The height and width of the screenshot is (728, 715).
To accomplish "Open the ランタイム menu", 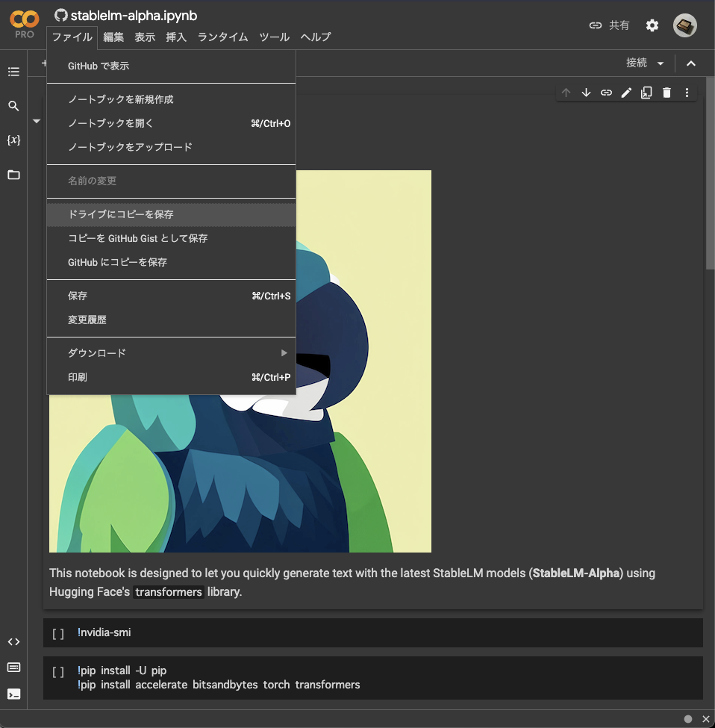I will pyautogui.click(x=222, y=37).
